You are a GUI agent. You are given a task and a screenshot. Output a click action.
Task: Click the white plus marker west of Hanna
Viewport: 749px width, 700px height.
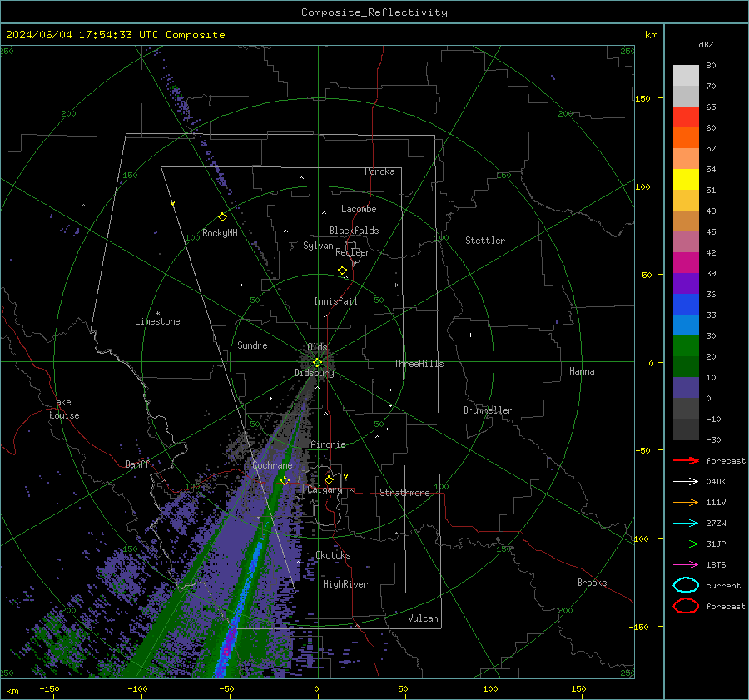(470, 335)
